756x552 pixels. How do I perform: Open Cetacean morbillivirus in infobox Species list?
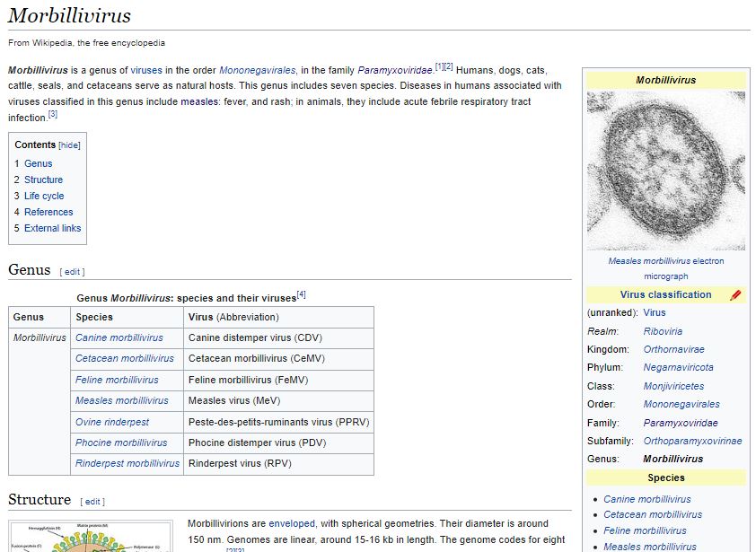pos(653,515)
